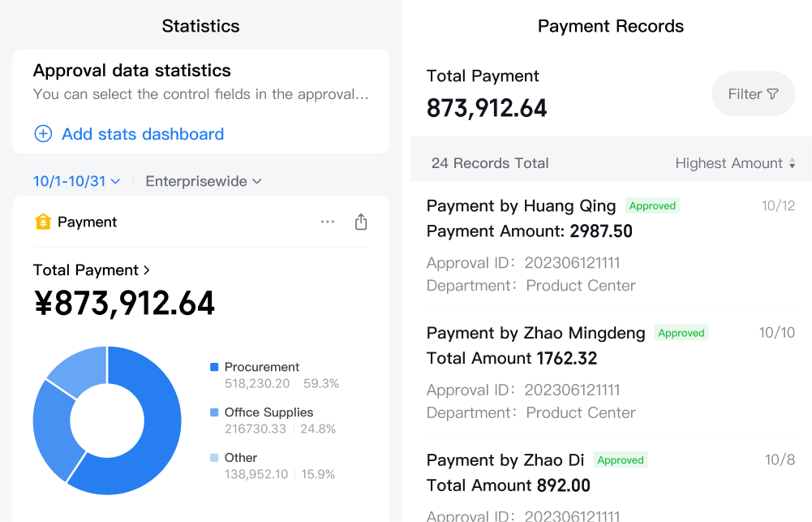Click the Approved tag on Huang Qing payment
Image resolution: width=812 pixels, height=522 pixels.
652,205
